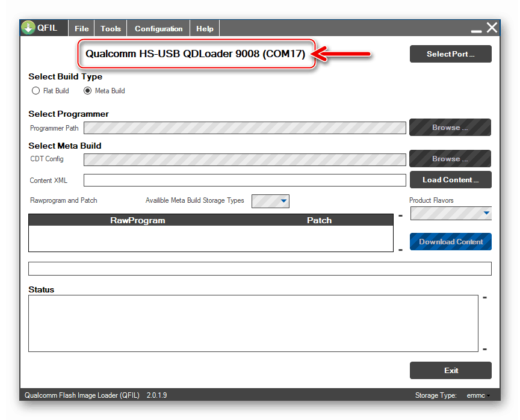Click the Rawprogram and Patch label
520x420 pixels.
64,200
